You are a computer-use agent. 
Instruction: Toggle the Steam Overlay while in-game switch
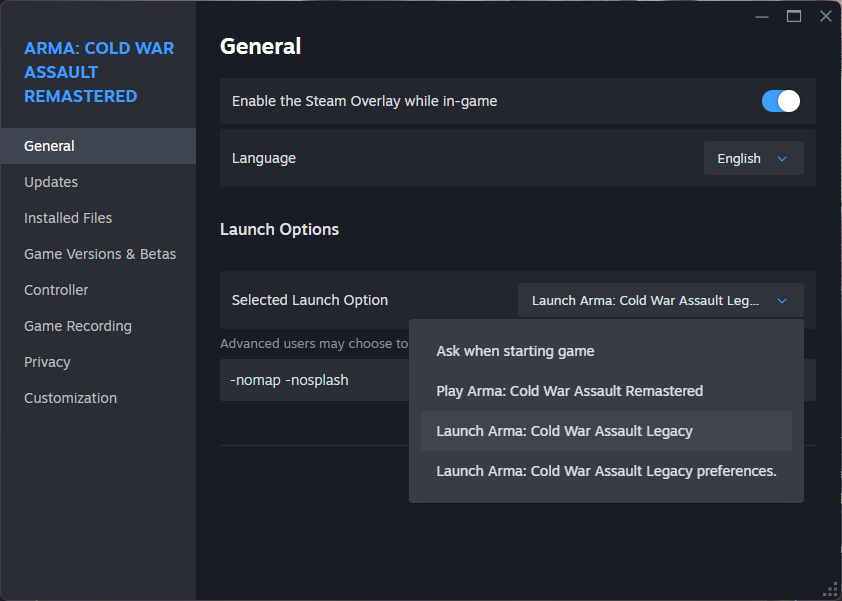pyautogui.click(x=780, y=101)
